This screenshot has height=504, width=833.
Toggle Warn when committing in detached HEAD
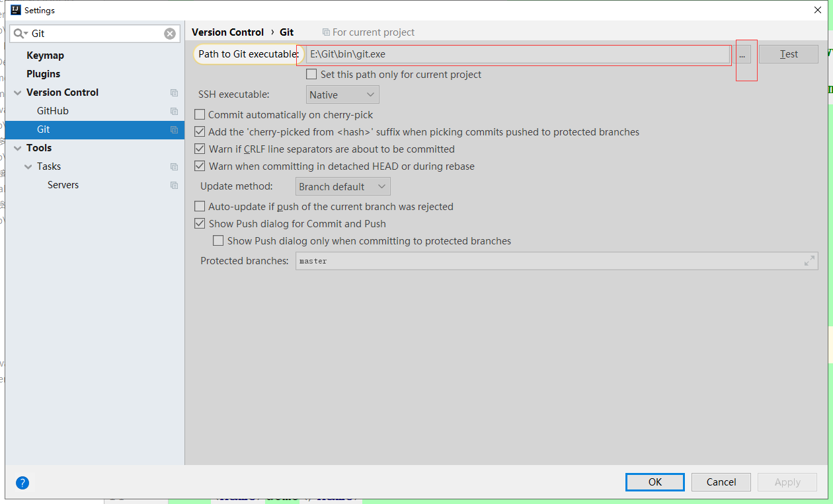[199, 166]
